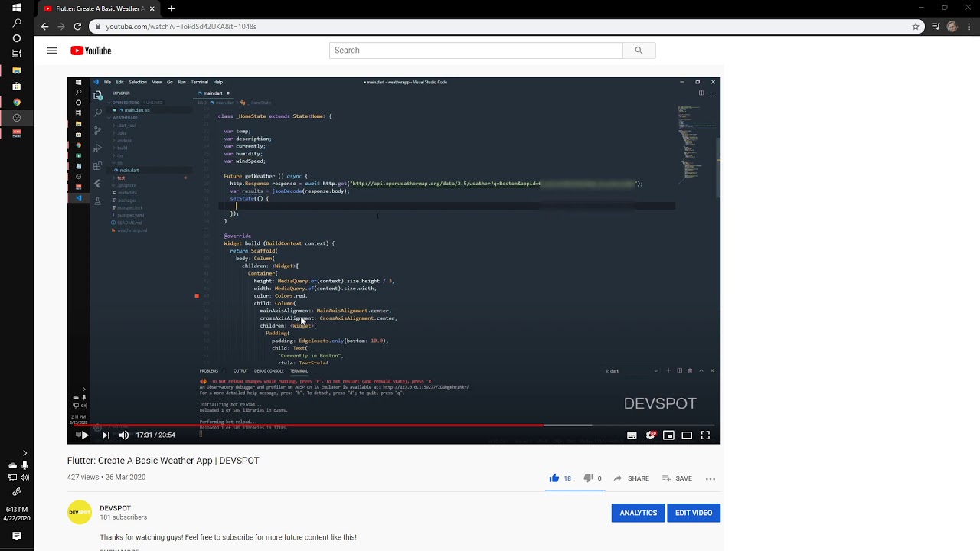
Task: Skip to the next video
Action: pyautogui.click(x=106, y=435)
